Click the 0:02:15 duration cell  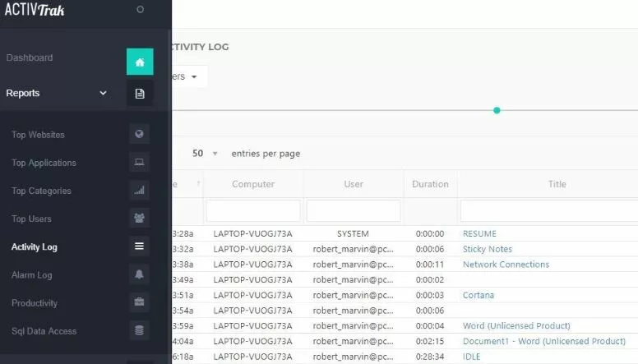430,341
